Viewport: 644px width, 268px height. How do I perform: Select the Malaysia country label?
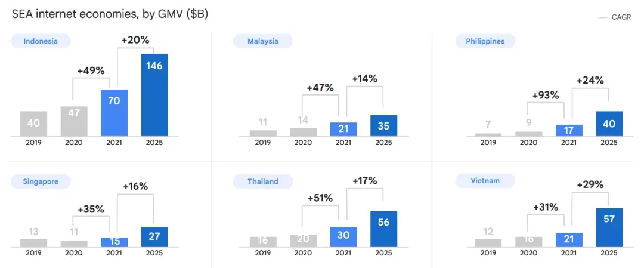(x=263, y=41)
